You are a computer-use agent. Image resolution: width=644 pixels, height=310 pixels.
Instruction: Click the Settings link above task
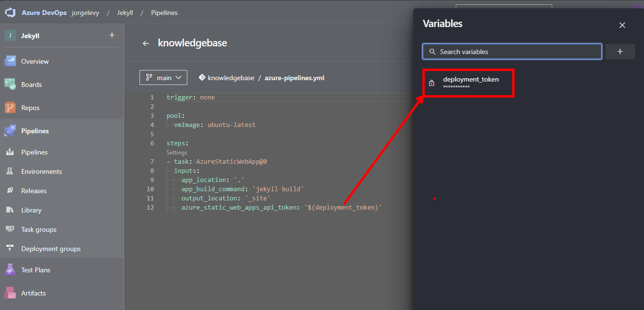[x=177, y=153]
